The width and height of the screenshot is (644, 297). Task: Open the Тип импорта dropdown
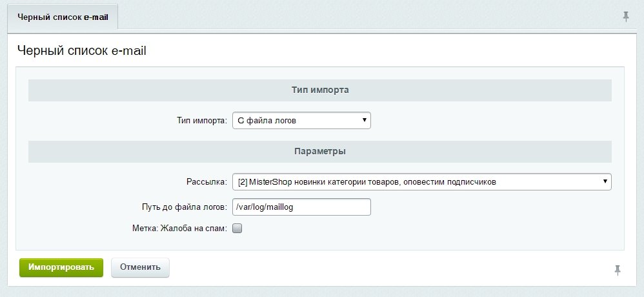(x=301, y=120)
